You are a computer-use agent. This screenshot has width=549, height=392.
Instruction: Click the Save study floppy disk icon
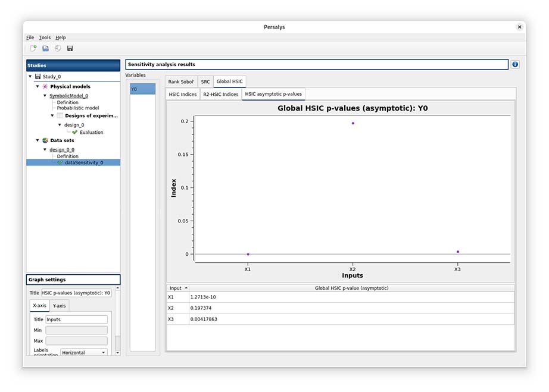70,48
